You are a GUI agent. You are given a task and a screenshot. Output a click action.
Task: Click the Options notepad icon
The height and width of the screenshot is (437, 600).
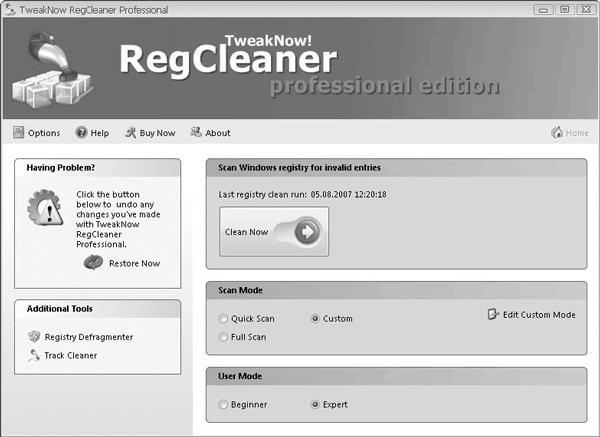click(18, 132)
